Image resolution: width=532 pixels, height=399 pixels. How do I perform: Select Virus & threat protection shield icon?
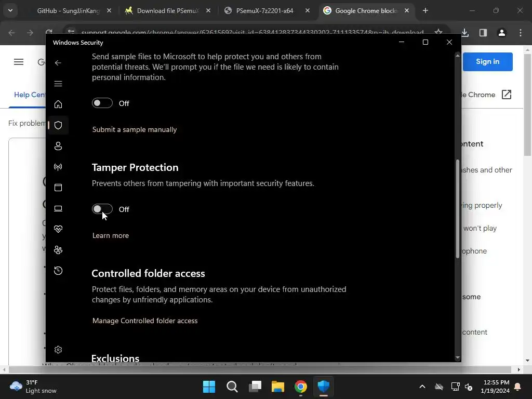tap(58, 125)
